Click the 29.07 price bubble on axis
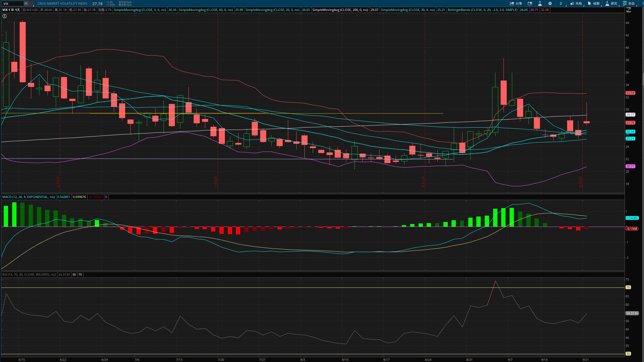Viewport: 644px width, 362px height. [630, 115]
